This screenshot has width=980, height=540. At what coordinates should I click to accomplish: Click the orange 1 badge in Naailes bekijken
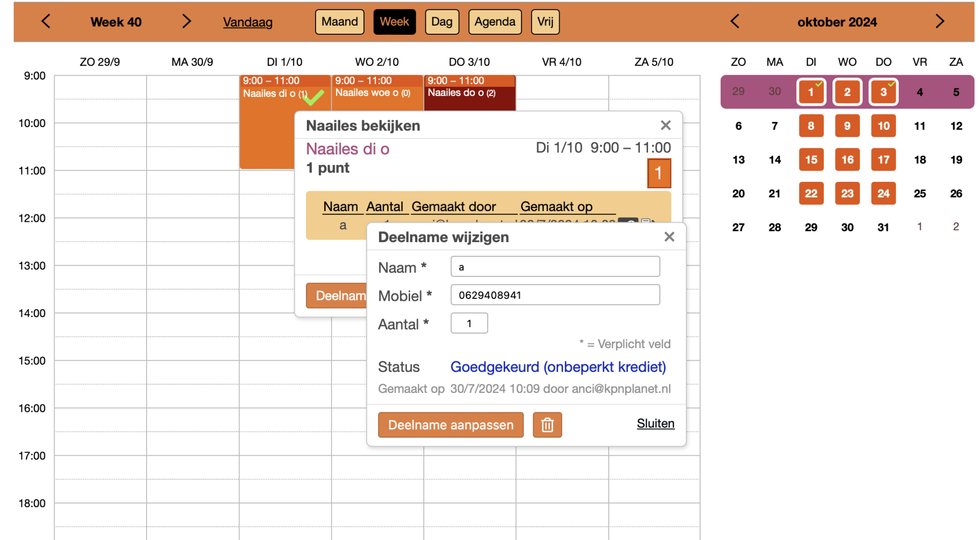659,173
